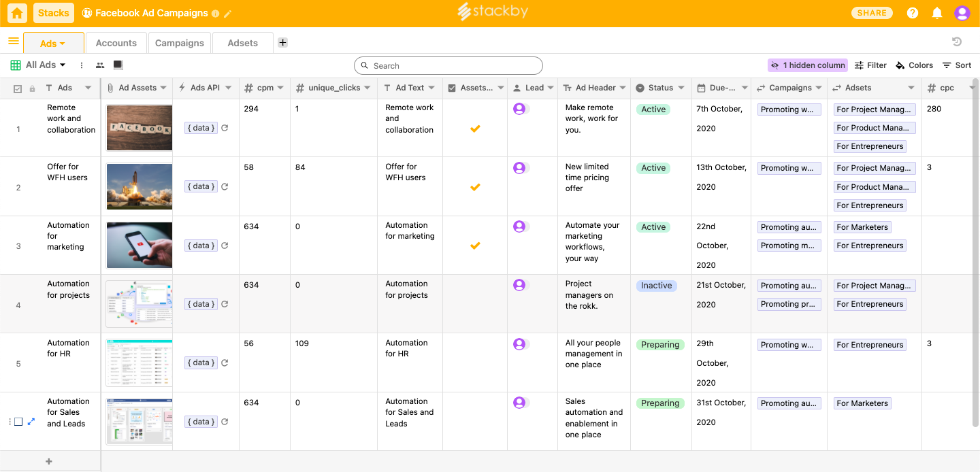Switch to the Adsets tab
Image resolution: width=980 pixels, height=472 pixels.
coord(242,43)
